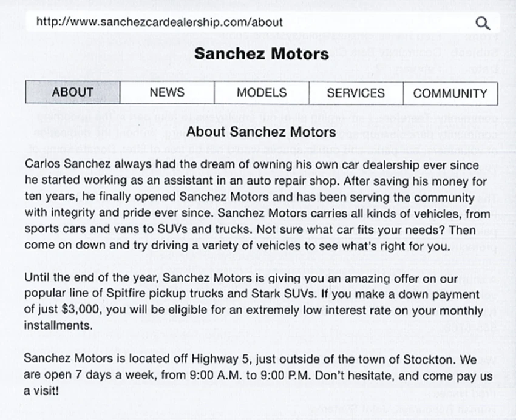Click the About Sanchez Motors heading
This screenshot has height=420, width=516.
(x=261, y=132)
